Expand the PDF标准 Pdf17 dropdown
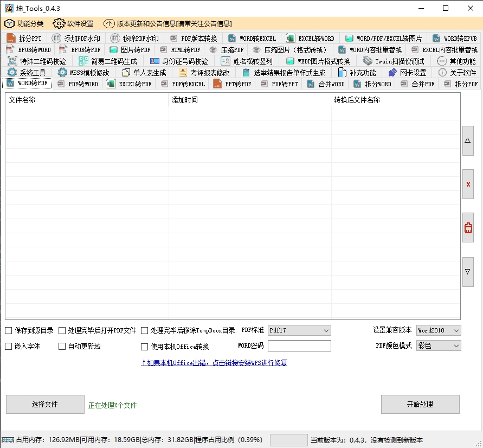The width and height of the screenshot is (483, 448). 299,330
